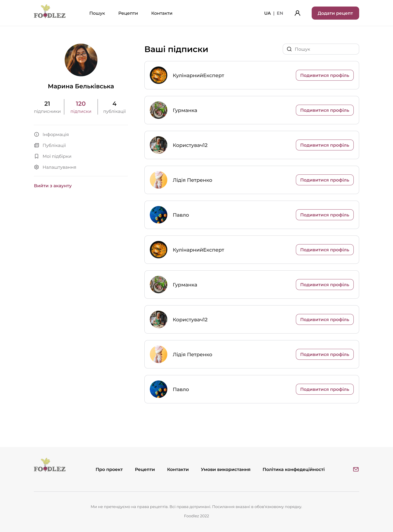Select the UA language option
This screenshot has width=393, height=532.
pos(267,13)
